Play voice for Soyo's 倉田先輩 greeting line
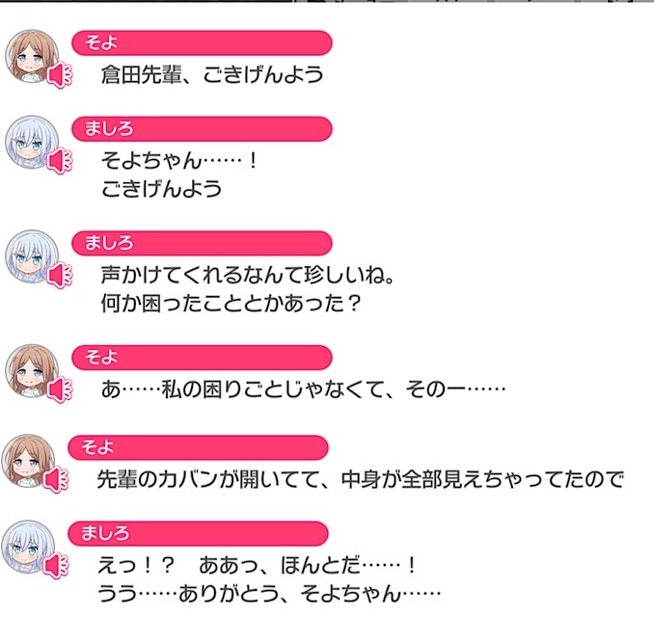The image size is (654, 644). (x=59, y=75)
